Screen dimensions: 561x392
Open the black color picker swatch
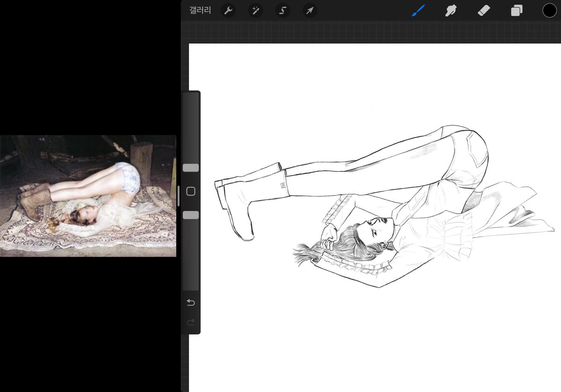point(550,11)
